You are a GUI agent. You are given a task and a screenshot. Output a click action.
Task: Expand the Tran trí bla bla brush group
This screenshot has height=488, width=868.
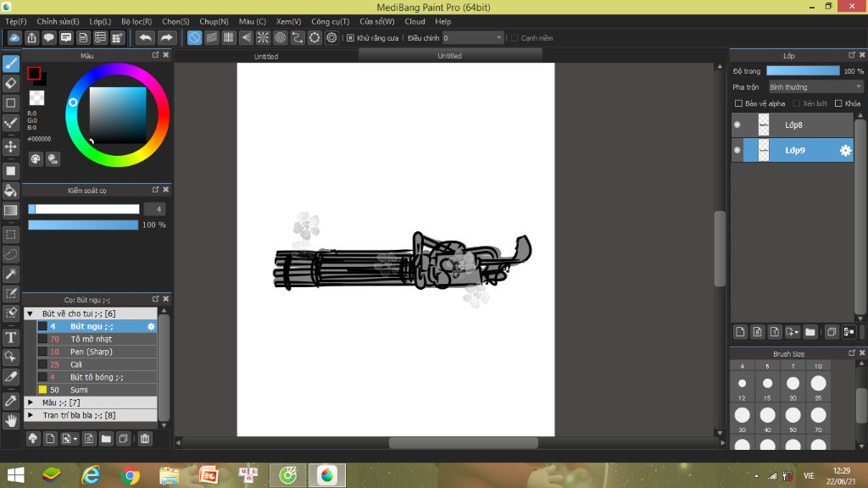[31, 415]
